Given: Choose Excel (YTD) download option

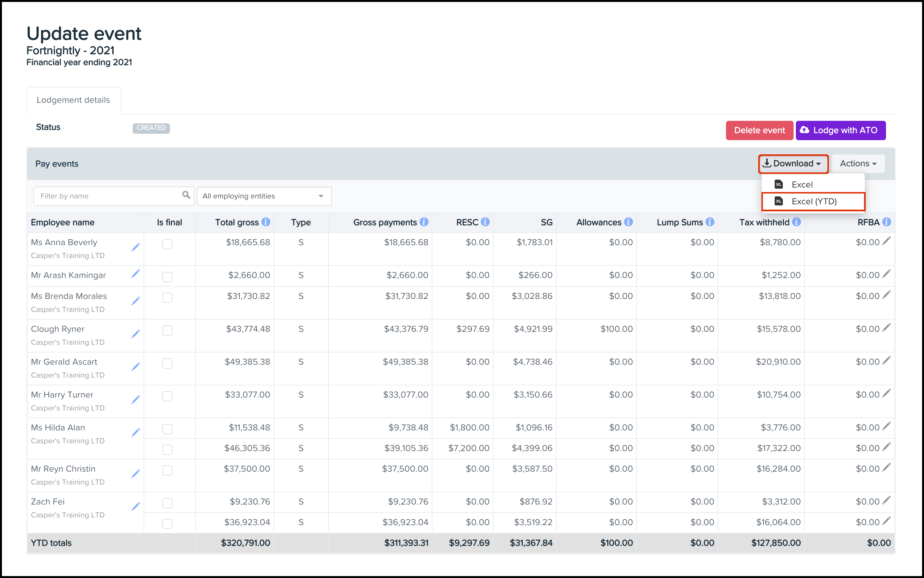Looking at the screenshot, I should [x=813, y=201].
